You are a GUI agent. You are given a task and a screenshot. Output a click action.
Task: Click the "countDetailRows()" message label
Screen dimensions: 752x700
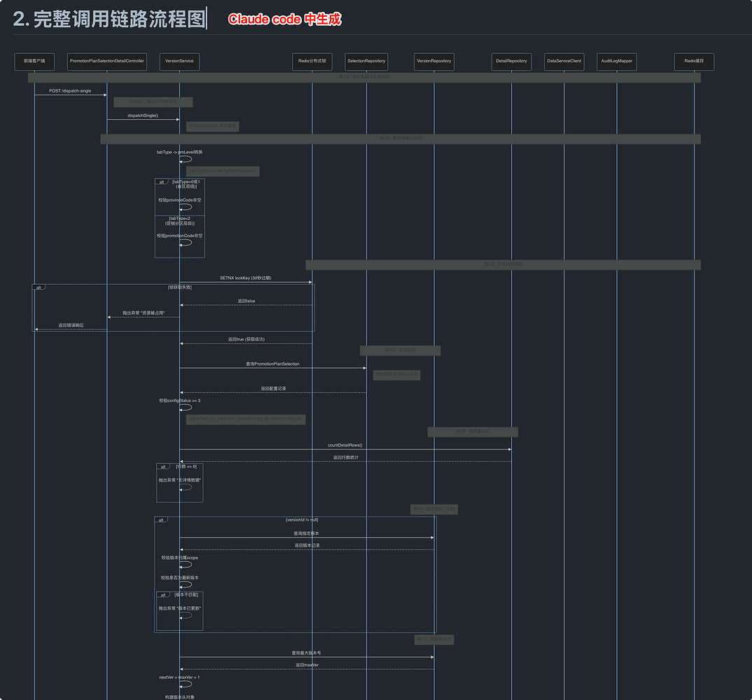pyautogui.click(x=344, y=445)
